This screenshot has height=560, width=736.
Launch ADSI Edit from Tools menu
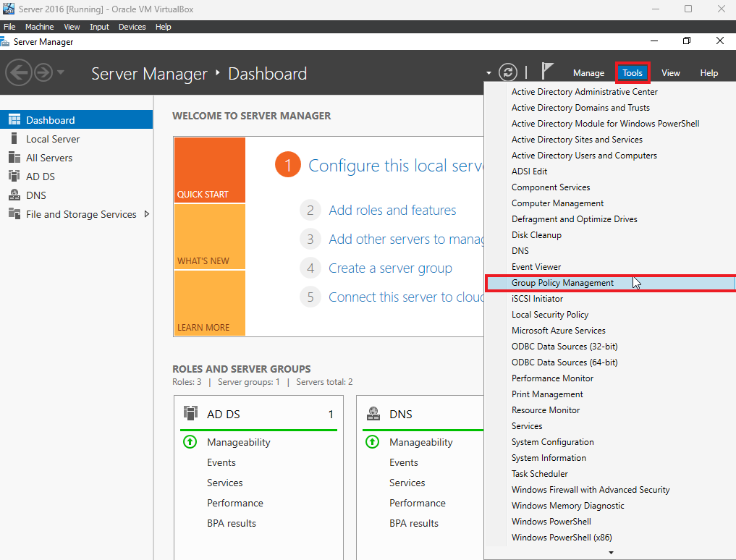click(x=529, y=171)
